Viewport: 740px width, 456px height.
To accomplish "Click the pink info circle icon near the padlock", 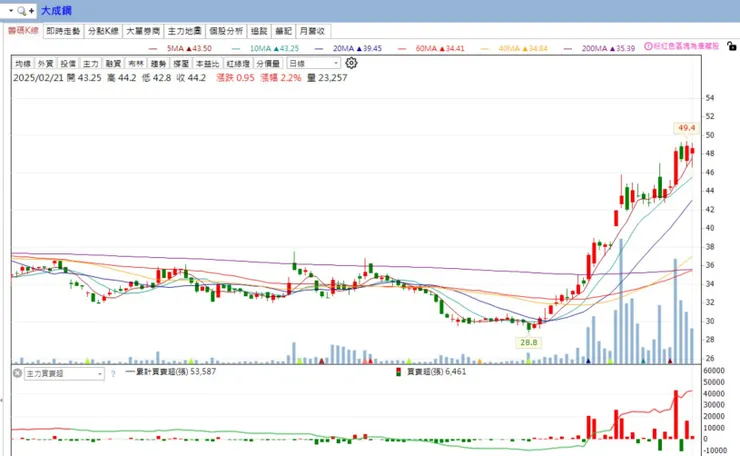I will [648, 46].
